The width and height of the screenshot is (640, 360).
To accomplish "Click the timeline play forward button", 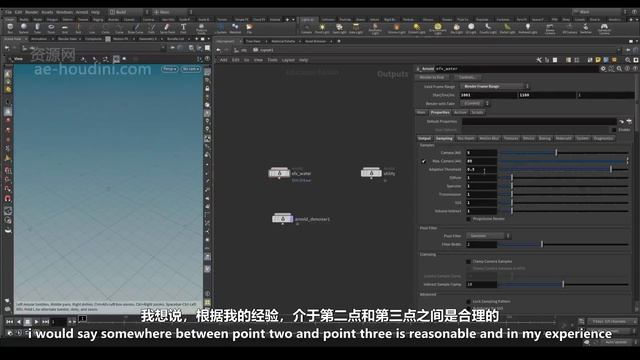I will [x=36, y=322].
